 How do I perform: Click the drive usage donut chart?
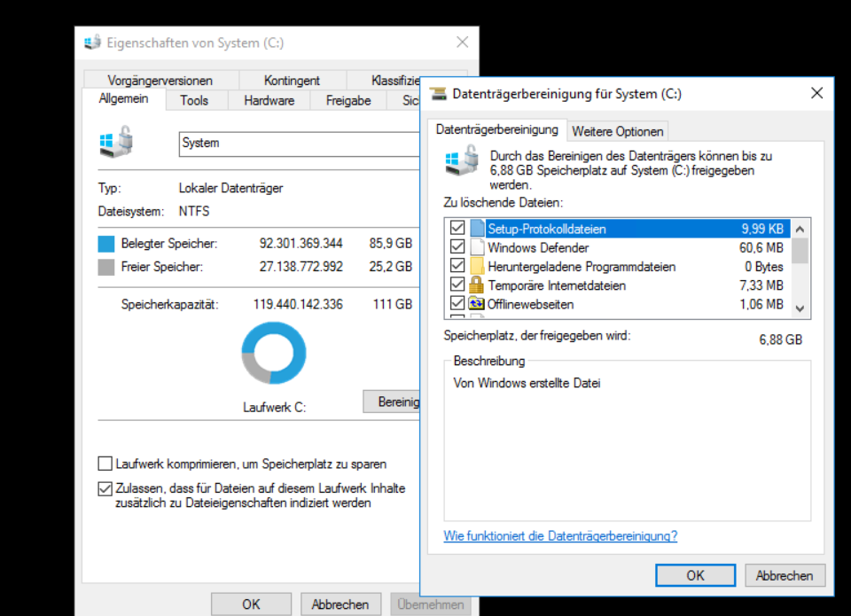274,354
